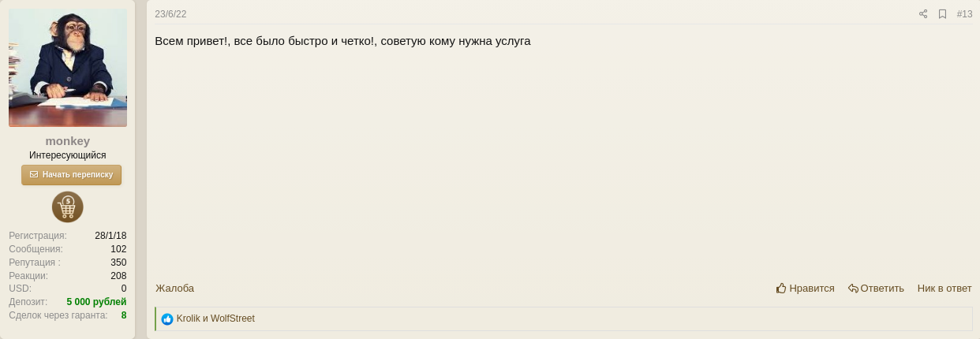Click the Реакции count 208

click(x=118, y=276)
